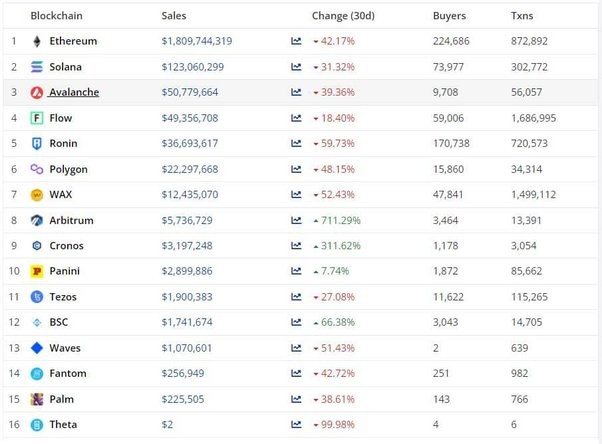Click the Ethereum diamond logo
This screenshot has width=602, height=444.
tap(37, 41)
